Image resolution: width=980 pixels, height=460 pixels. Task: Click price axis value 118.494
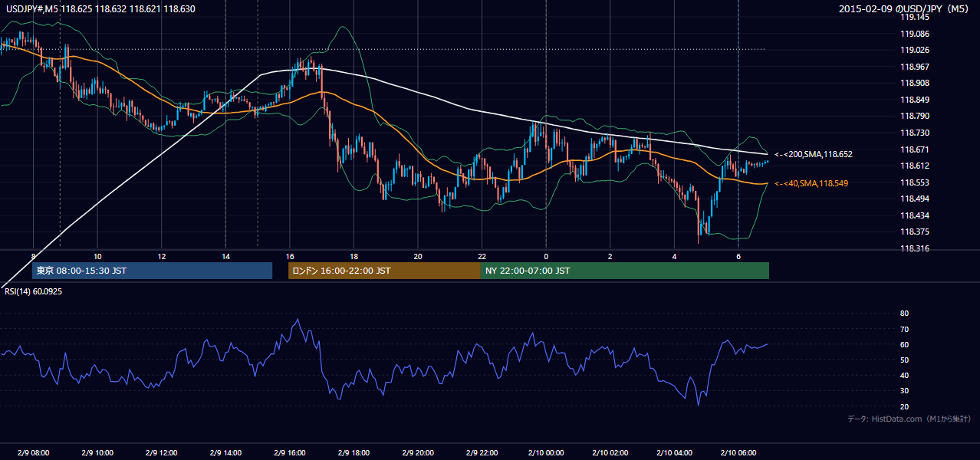tap(914, 199)
